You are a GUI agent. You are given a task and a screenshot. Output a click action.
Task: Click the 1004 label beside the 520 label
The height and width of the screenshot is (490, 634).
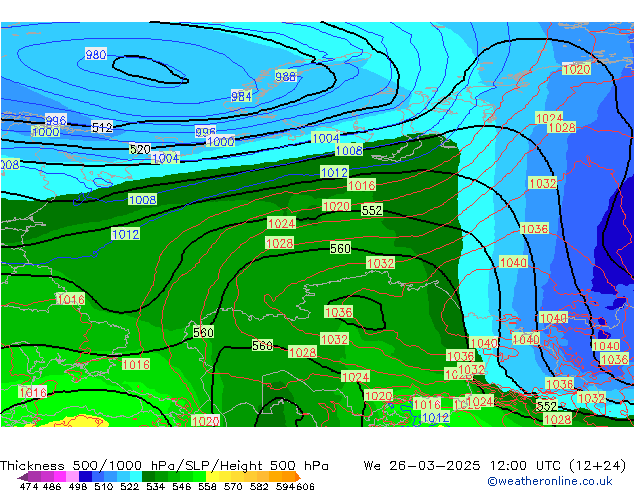166,158
